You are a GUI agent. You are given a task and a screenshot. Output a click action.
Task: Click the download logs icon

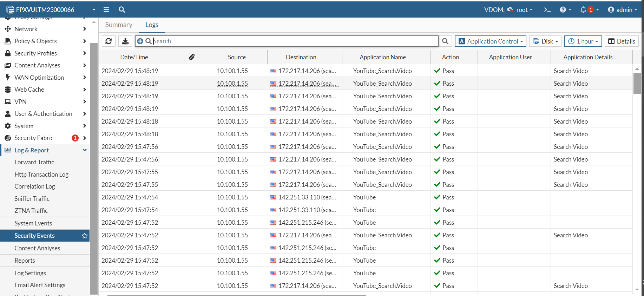[x=125, y=41]
